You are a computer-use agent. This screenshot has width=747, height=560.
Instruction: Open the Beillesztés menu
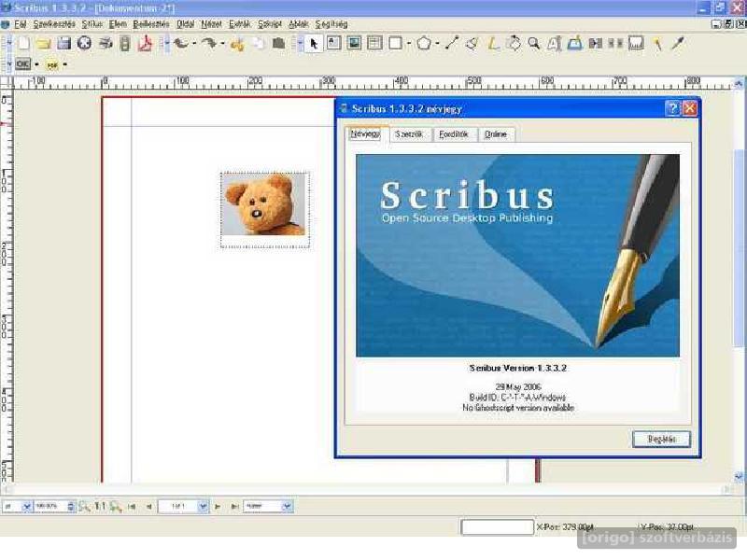click(x=150, y=24)
